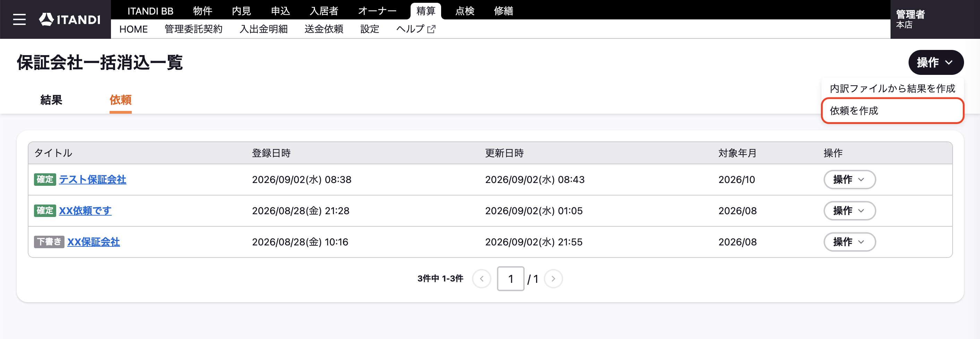Open the 精算 top navigation tab
980x339 pixels.
[426, 11]
